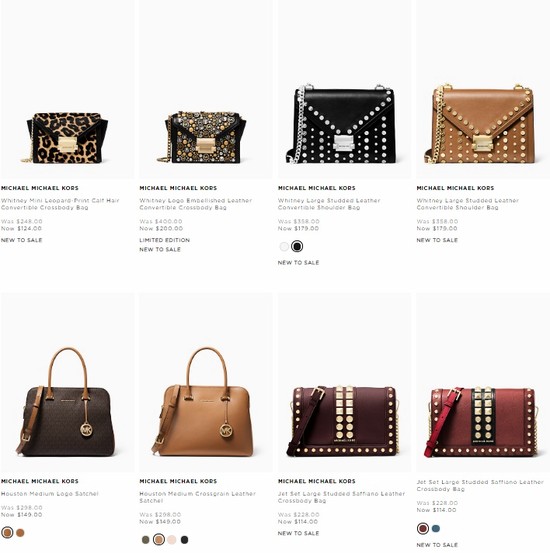Click Houston Medium Crossgrain Leather Satchel title
Image resolution: width=550 pixels, height=553 pixels.
[x=198, y=497]
